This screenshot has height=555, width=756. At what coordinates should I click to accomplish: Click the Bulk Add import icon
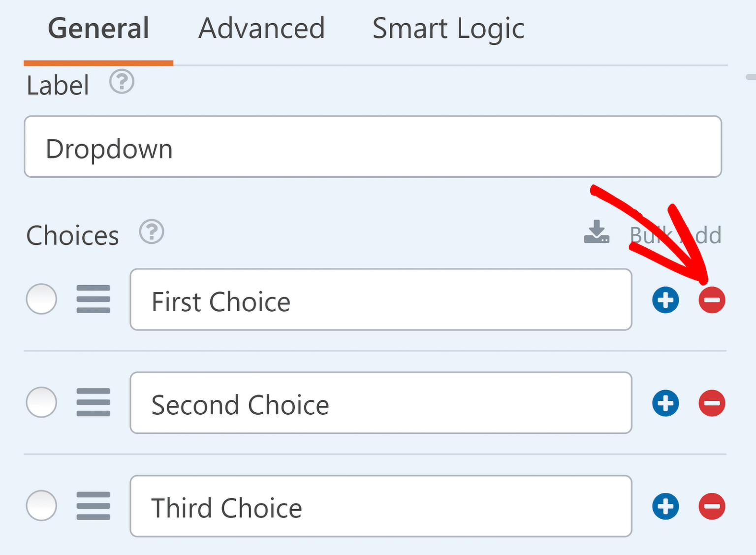596,232
